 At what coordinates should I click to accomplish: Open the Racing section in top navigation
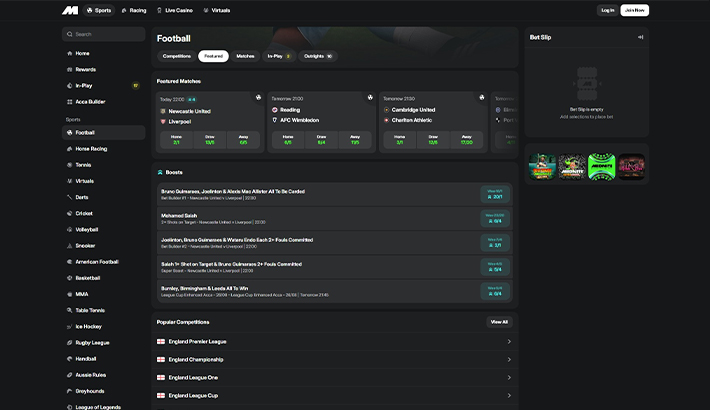click(134, 10)
